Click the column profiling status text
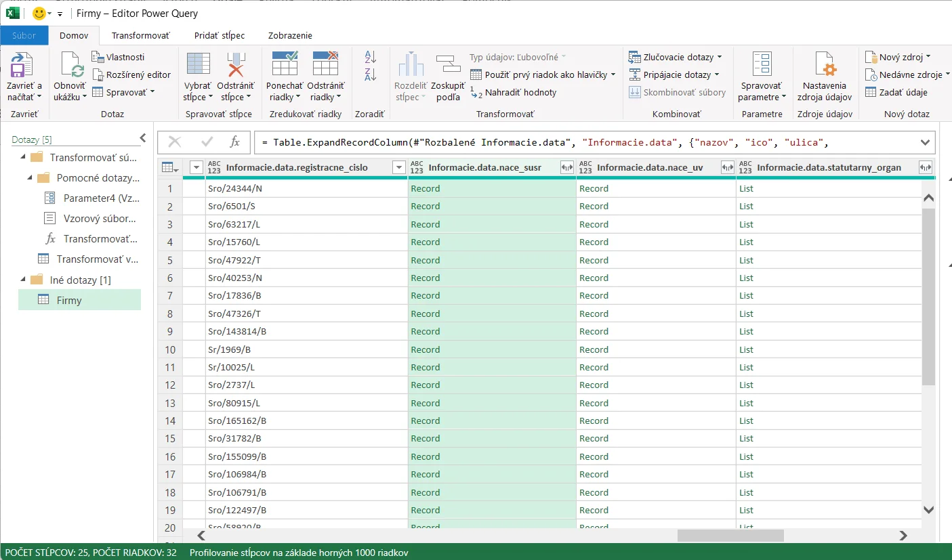Viewport: 952px width, 560px height. click(x=299, y=553)
